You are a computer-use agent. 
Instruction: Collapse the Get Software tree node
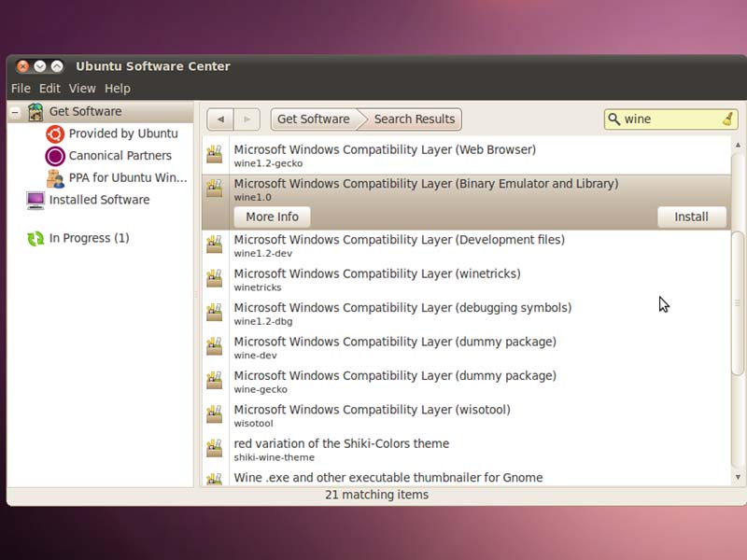15,112
